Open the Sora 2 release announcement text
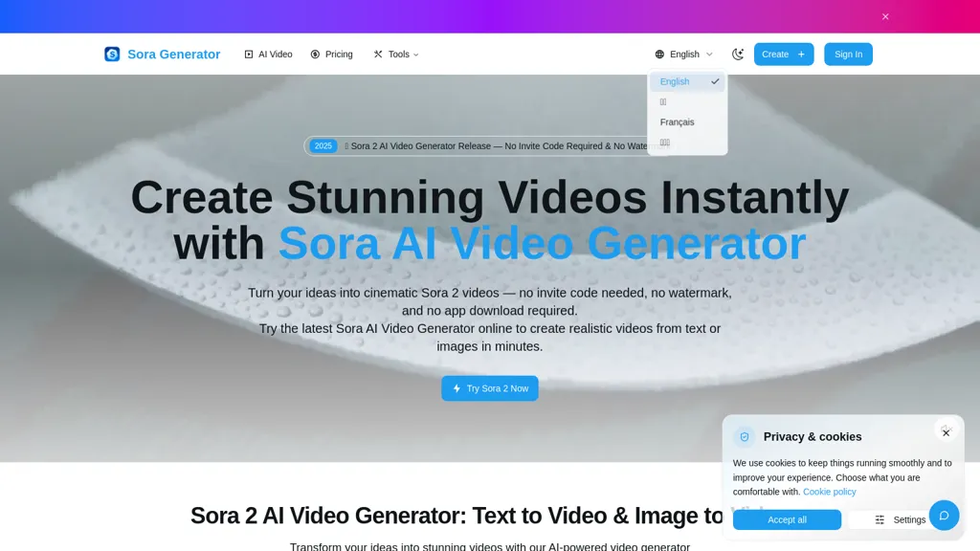The image size is (980, 551). coord(498,146)
